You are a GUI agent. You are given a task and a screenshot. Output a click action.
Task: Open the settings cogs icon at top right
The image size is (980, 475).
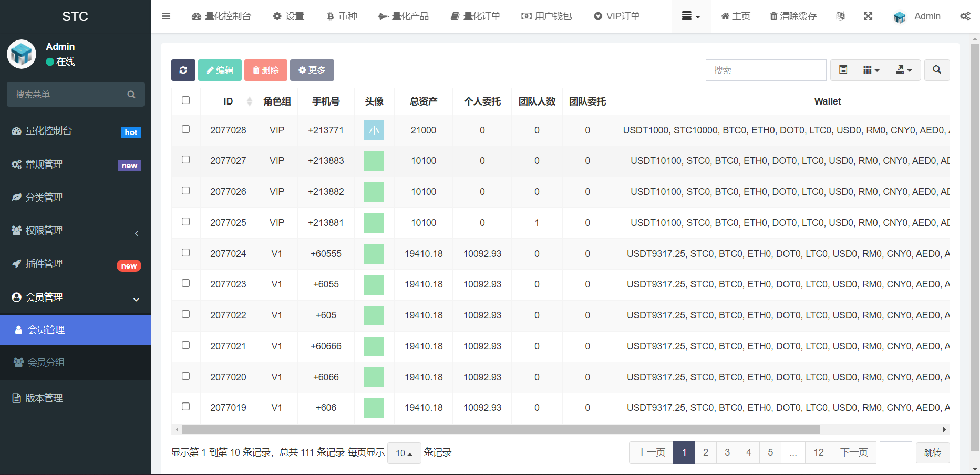(x=965, y=16)
